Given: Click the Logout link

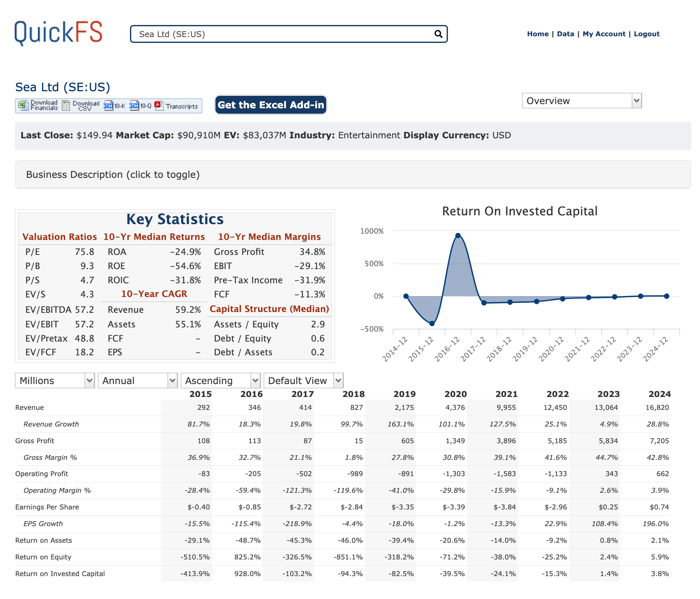Looking at the screenshot, I should [647, 34].
